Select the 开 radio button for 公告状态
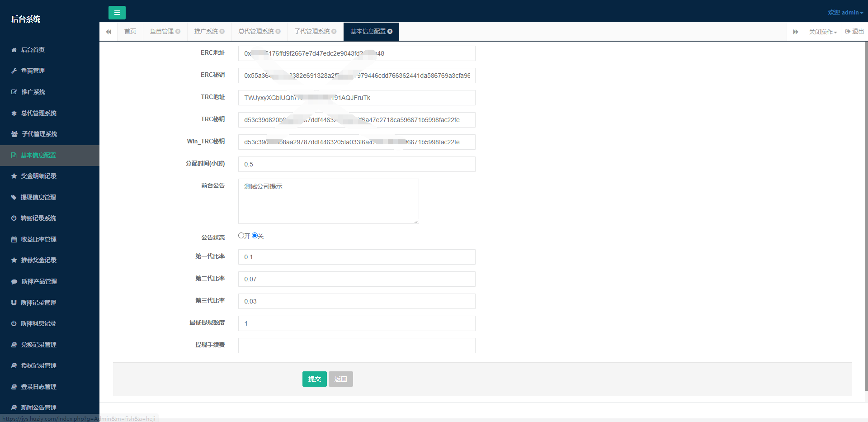 coord(241,236)
